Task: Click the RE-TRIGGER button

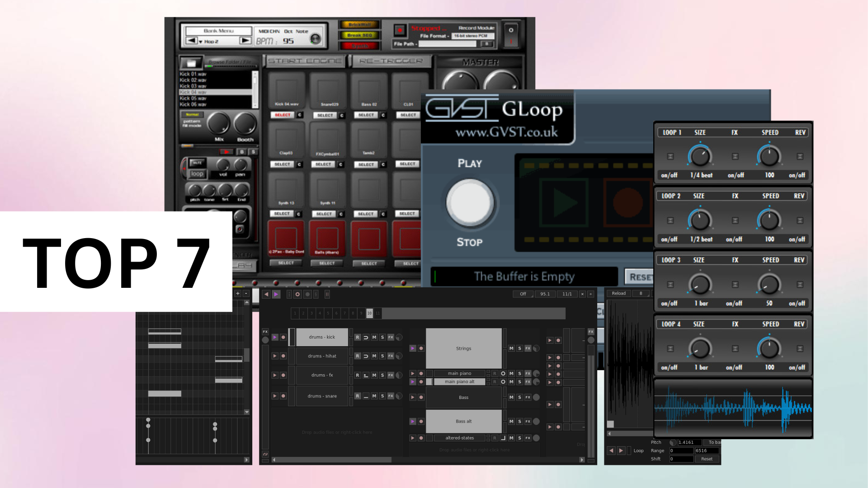Action: (392, 61)
